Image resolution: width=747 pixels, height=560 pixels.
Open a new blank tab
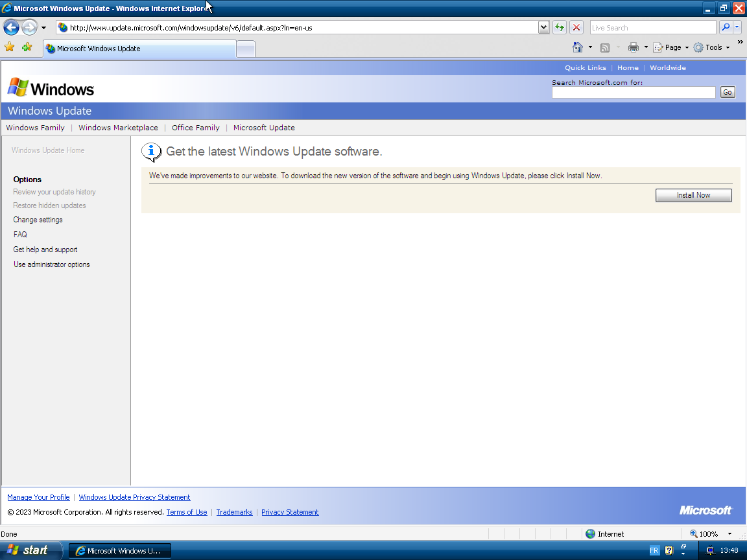coord(246,49)
